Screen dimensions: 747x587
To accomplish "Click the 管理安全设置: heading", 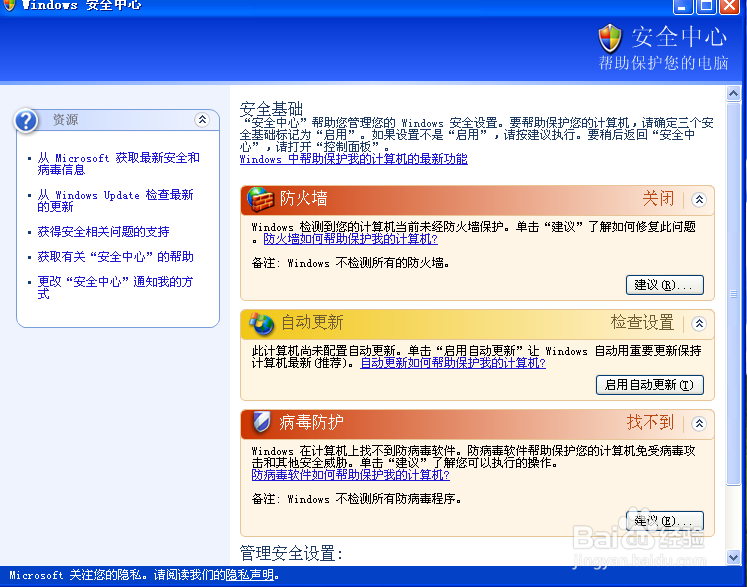I will pyautogui.click(x=291, y=553).
